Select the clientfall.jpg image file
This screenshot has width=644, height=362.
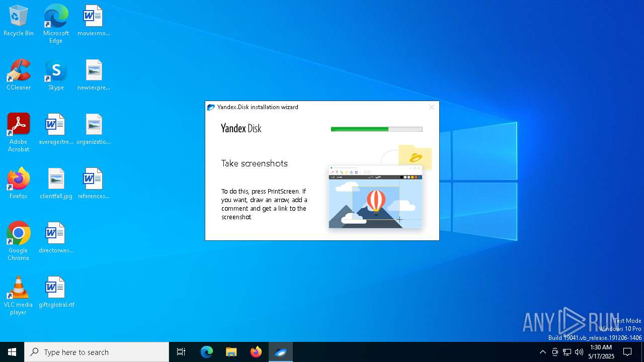click(56, 184)
